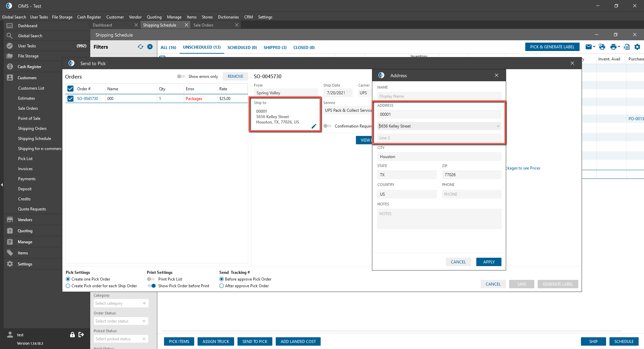Uncheck the SO-0045730 order checkbox
Screen dimensions: 644x349
[x=70, y=99]
